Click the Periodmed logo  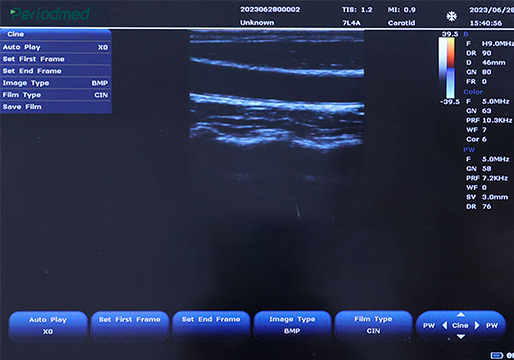[50, 14]
